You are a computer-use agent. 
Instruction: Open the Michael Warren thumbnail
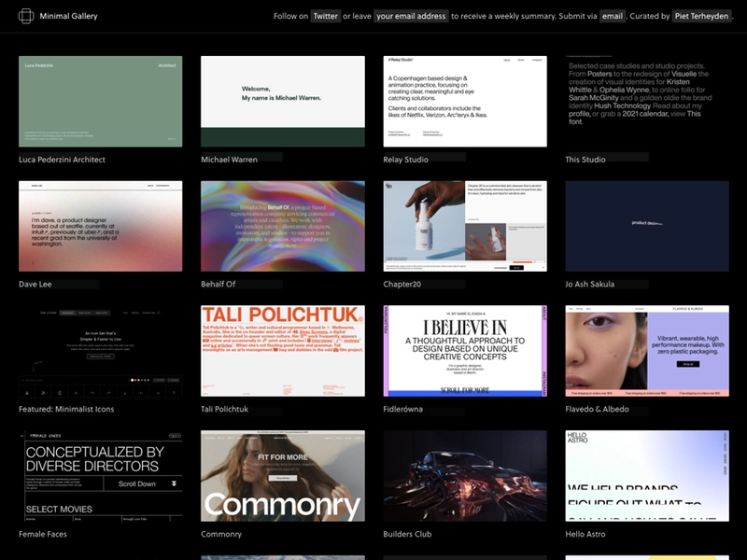(283, 102)
